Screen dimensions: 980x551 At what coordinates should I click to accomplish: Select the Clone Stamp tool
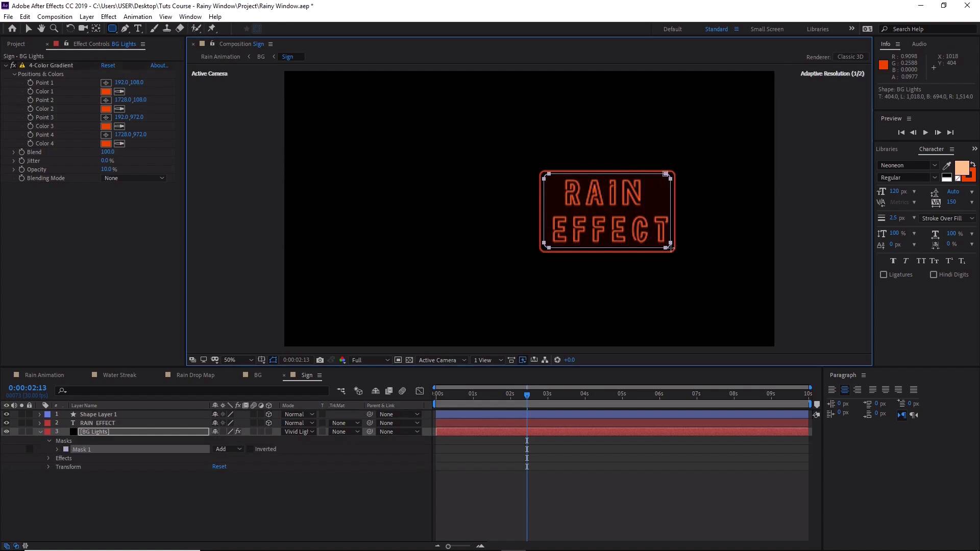pyautogui.click(x=166, y=29)
